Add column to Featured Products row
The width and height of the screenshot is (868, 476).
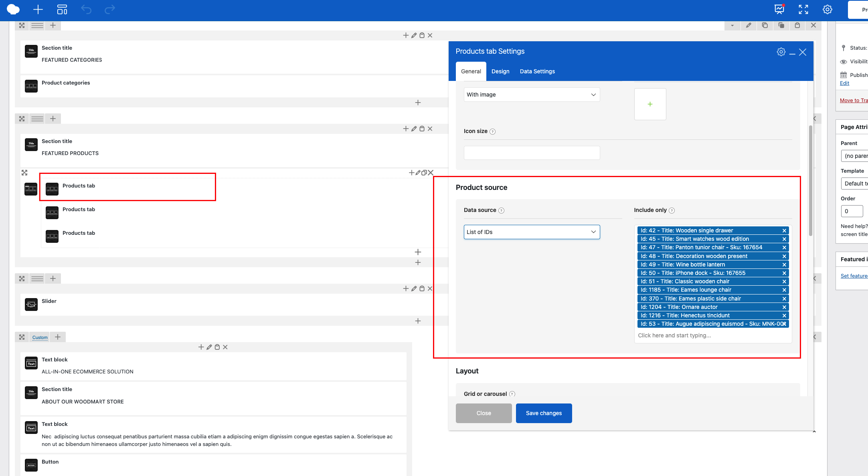tap(53, 119)
